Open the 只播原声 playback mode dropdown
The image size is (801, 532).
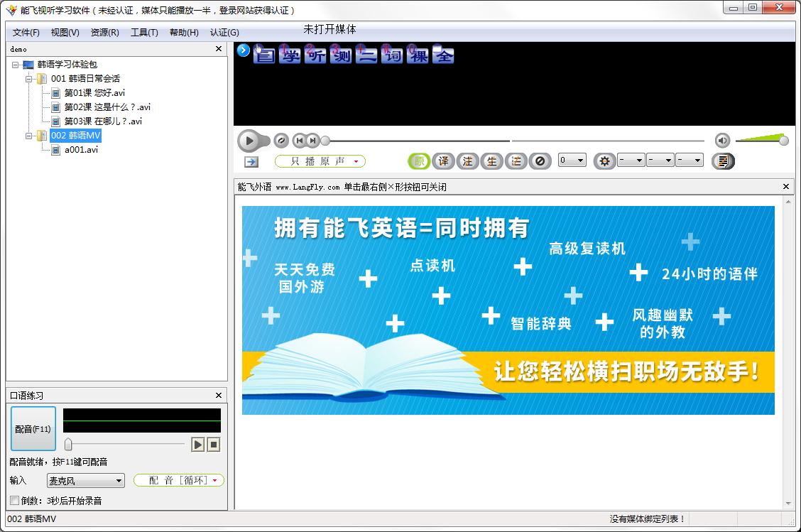click(320, 161)
